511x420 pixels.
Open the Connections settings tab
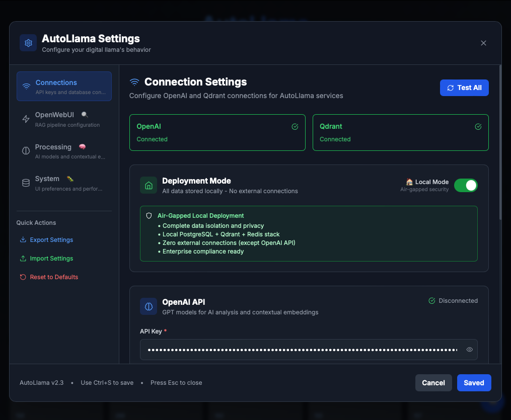(64, 87)
